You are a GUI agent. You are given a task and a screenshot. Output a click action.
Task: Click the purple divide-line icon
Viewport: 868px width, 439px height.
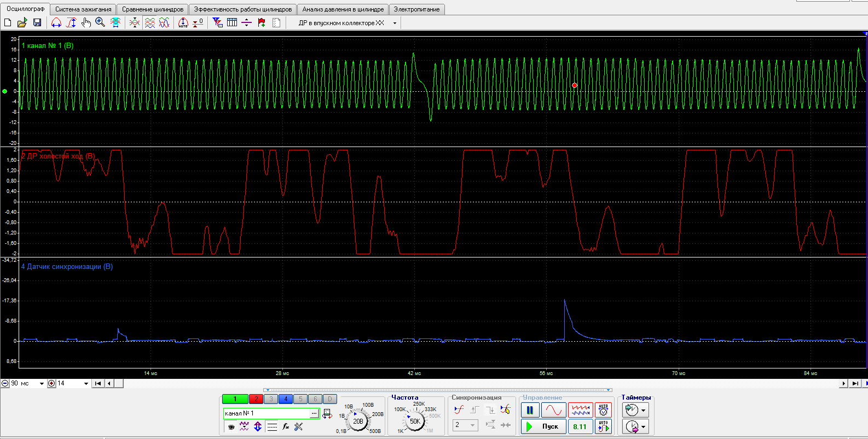click(247, 22)
